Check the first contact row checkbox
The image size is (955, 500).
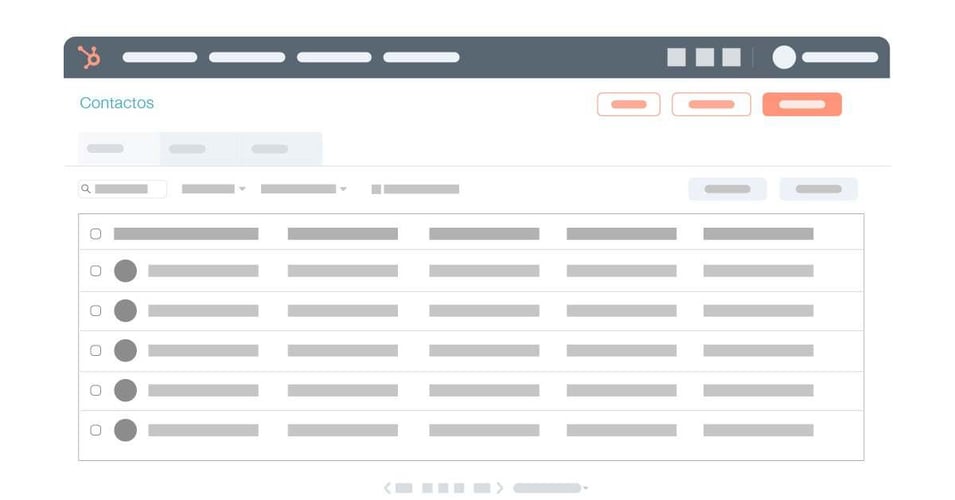tap(96, 271)
